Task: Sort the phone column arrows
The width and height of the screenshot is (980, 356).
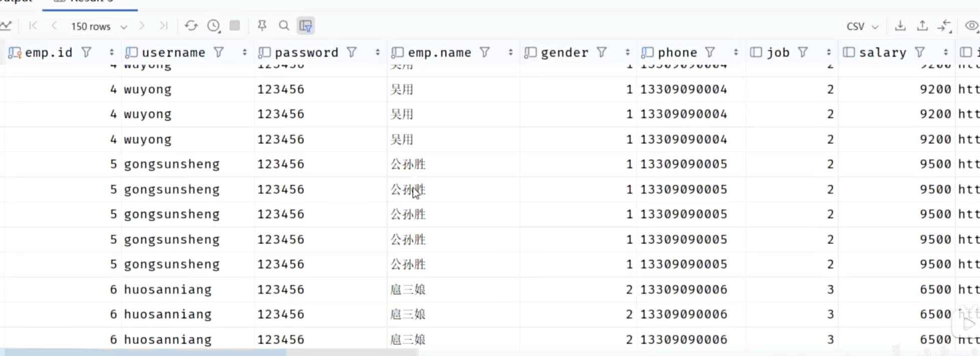Action: (x=736, y=52)
